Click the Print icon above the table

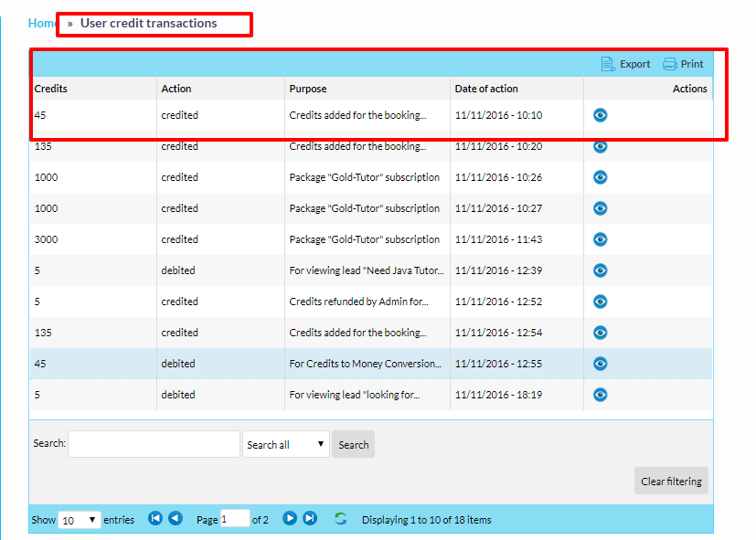(670, 64)
